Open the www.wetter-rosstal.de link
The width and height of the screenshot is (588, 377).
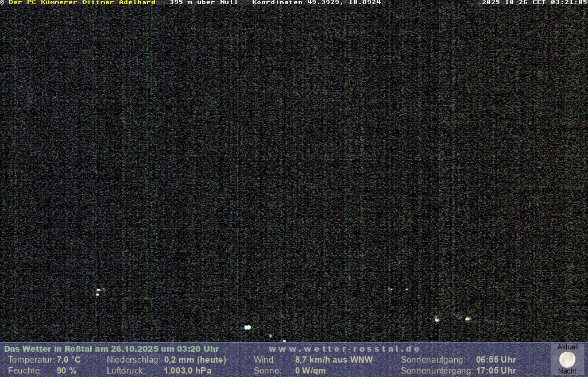(x=345, y=349)
